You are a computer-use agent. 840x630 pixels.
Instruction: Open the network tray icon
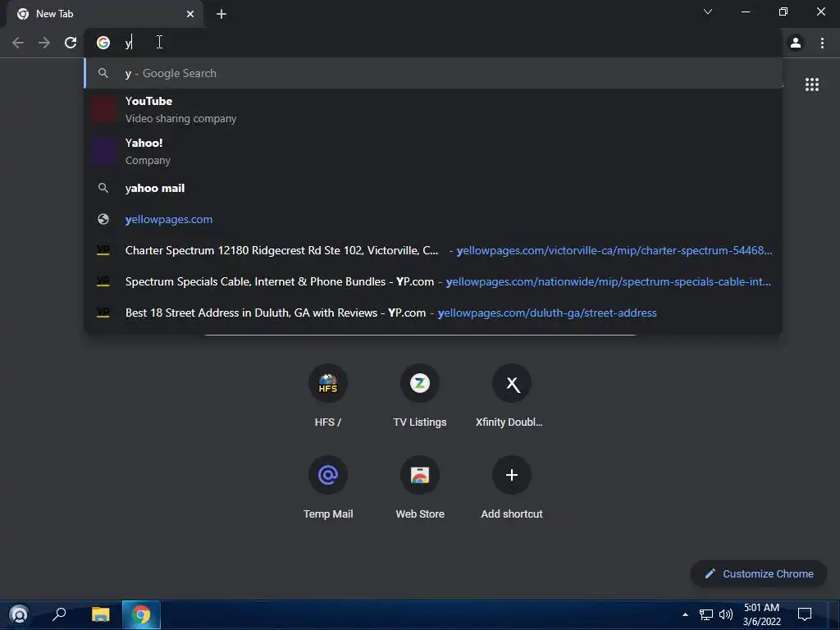[706, 614]
